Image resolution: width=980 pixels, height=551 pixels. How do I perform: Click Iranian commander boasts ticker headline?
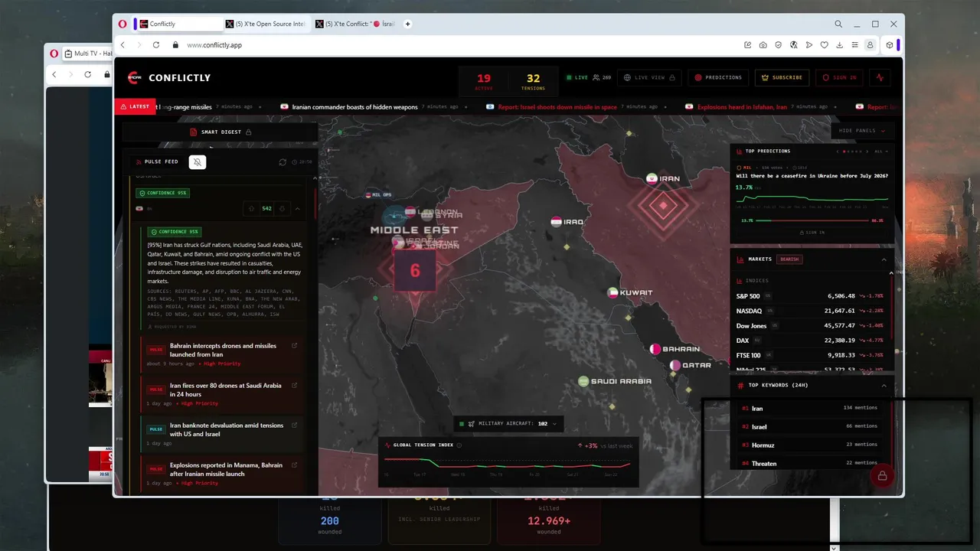pyautogui.click(x=354, y=107)
